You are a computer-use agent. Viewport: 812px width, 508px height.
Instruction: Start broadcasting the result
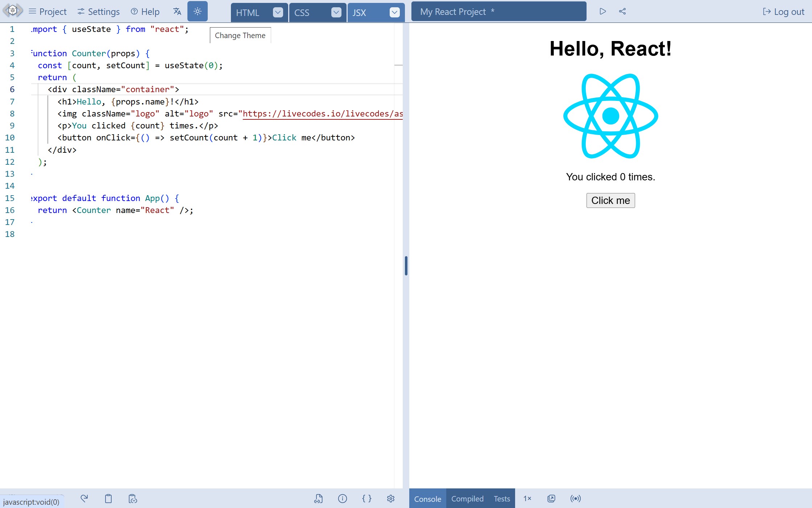coord(575,498)
